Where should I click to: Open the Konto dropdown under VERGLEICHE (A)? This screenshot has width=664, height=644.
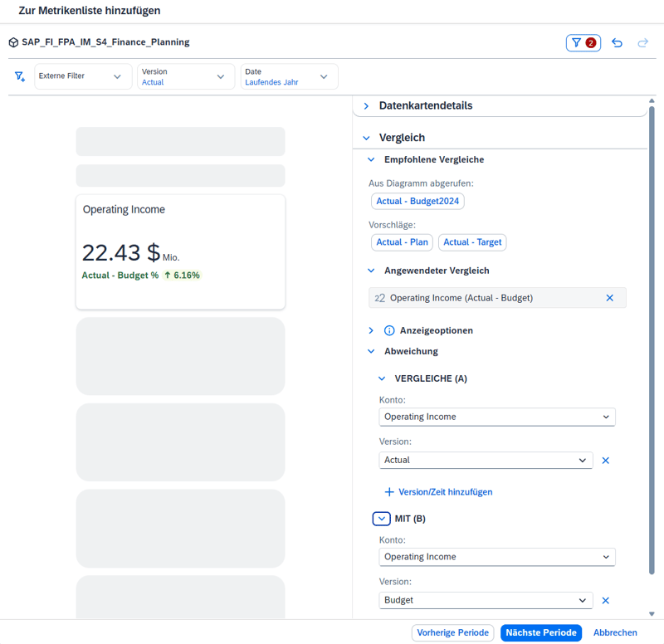tap(496, 417)
